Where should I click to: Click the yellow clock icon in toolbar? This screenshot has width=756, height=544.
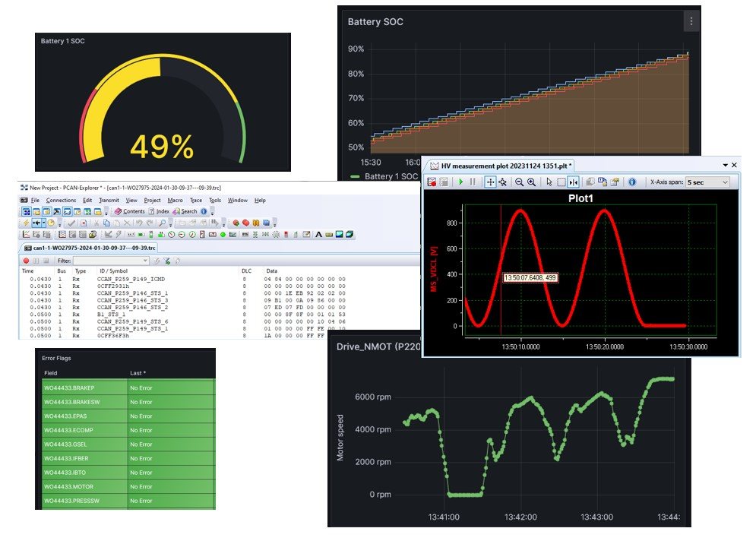(51, 223)
